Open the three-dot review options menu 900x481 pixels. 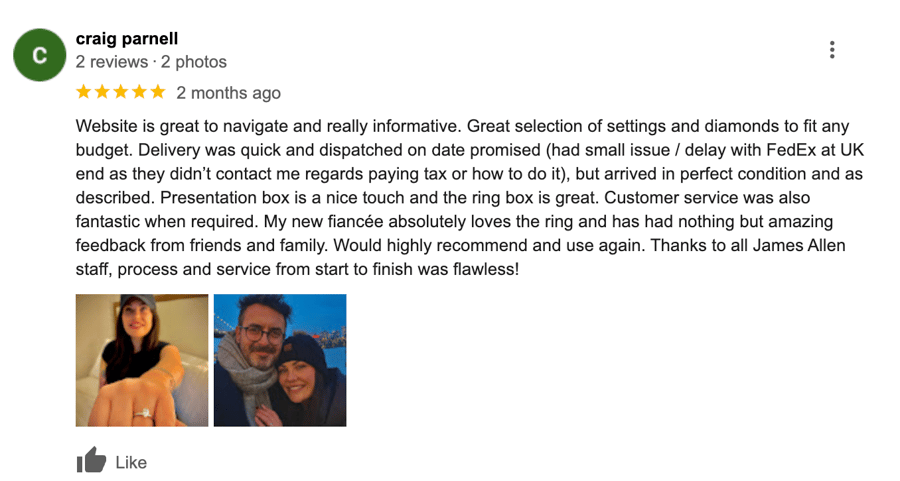(832, 50)
